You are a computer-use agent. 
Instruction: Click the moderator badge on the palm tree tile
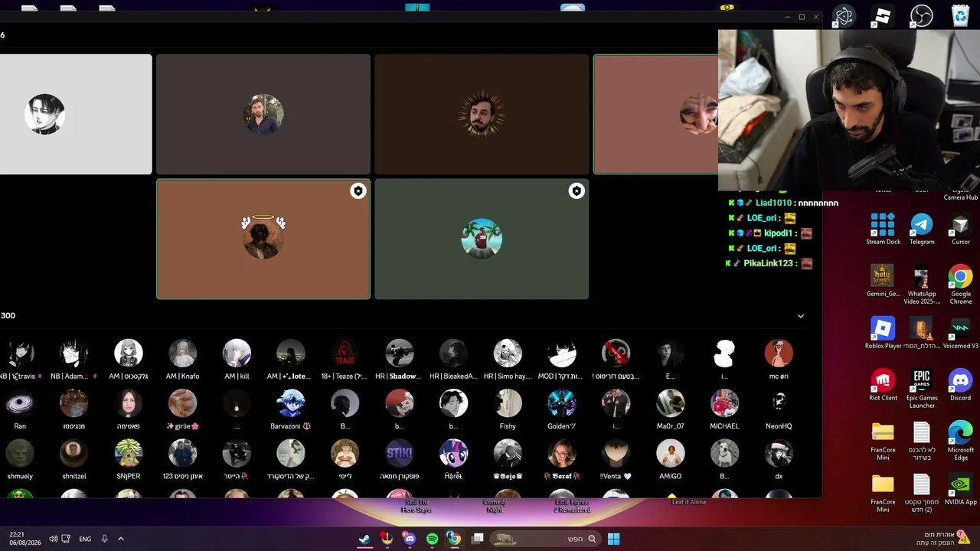(x=577, y=191)
